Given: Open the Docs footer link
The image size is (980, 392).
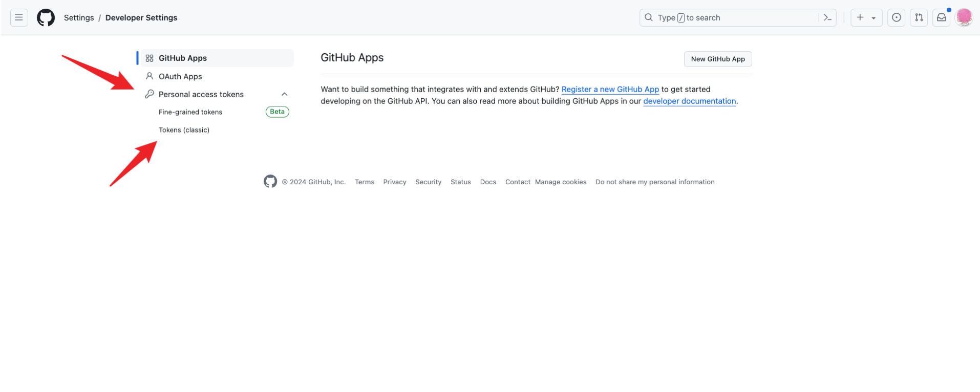Looking at the screenshot, I should click(x=488, y=182).
